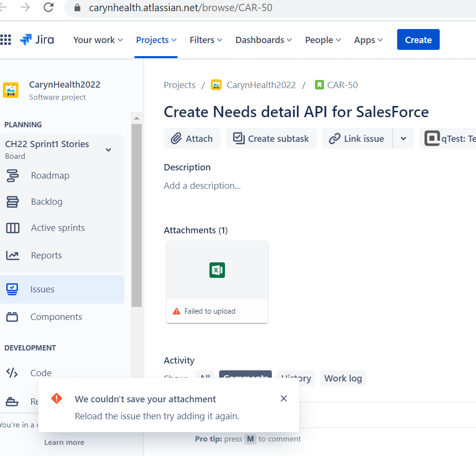
Task: Click the Reports chart icon
Action: pyautogui.click(x=13, y=256)
